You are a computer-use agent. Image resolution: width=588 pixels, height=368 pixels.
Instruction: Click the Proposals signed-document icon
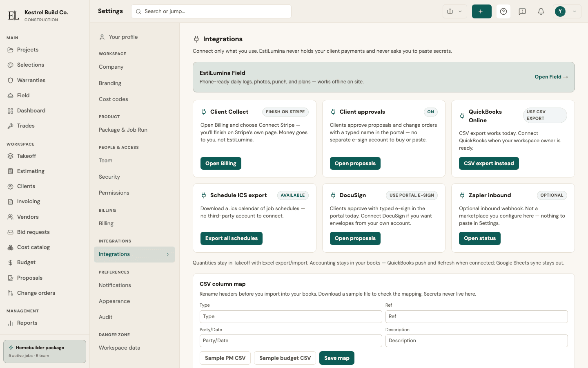coord(11,278)
